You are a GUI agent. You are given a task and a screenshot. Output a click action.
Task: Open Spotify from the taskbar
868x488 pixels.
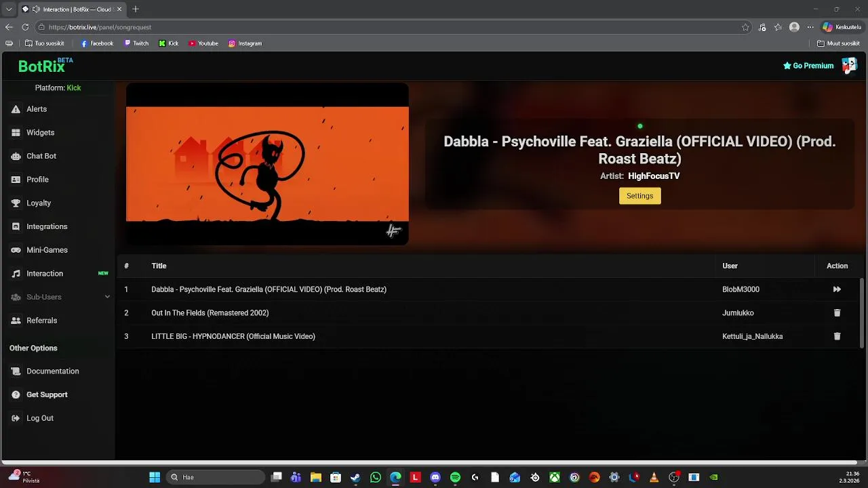pos(455,477)
